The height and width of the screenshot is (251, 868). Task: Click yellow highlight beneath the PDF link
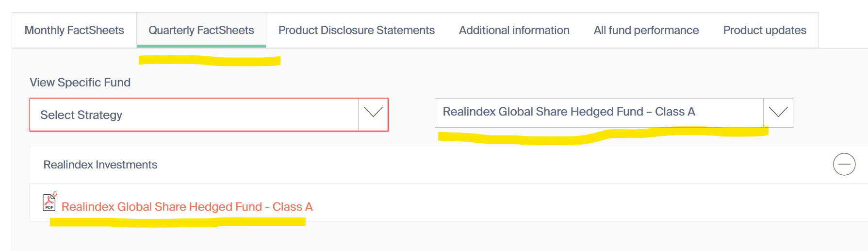pyautogui.click(x=177, y=222)
